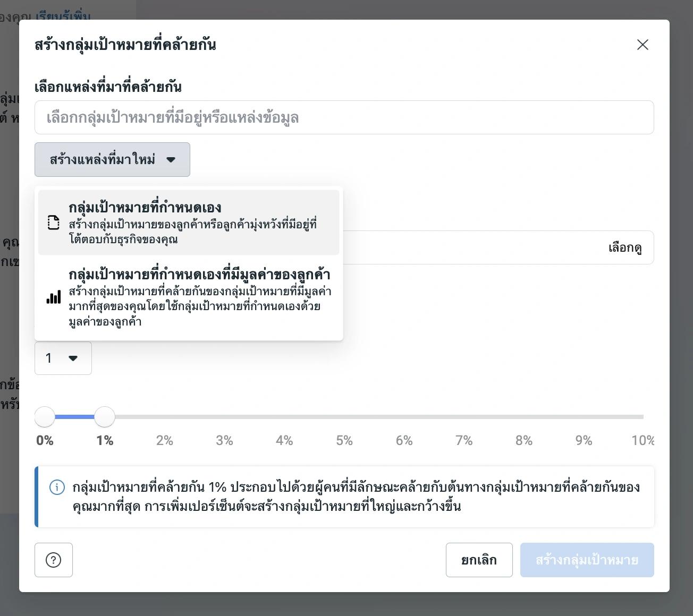Viewport: 693px width, 616px height.
Task: Click the 0% slider handle
Action: (45, 417)
